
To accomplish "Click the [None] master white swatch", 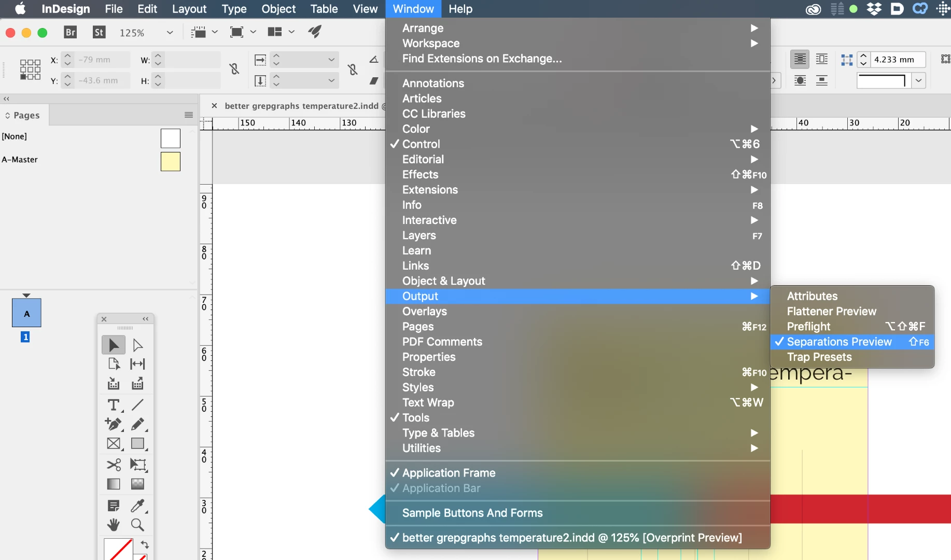I will click(171, 138).
